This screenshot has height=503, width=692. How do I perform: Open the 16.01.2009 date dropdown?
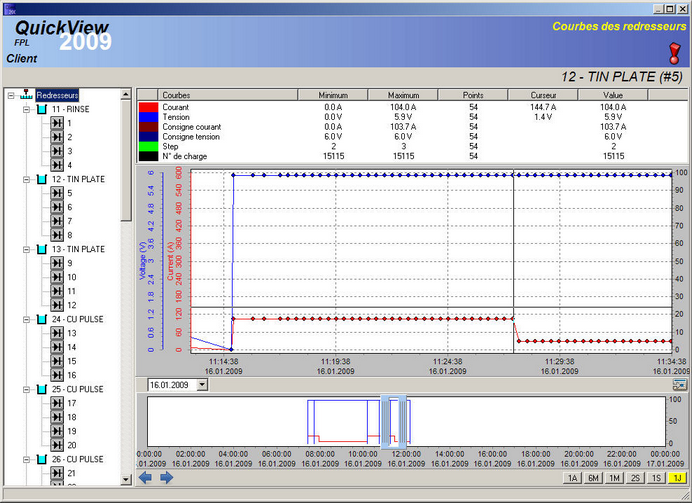(x=202, y=385)
